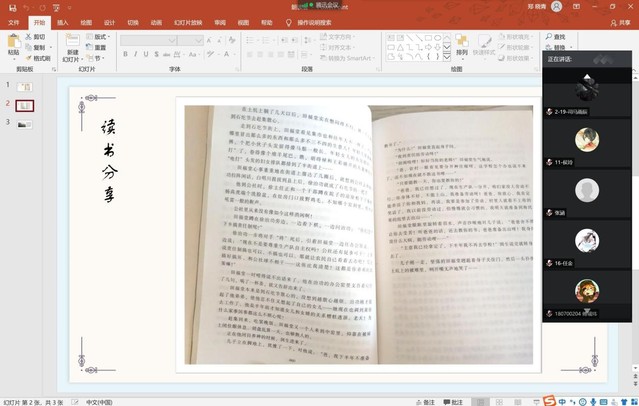639x406 pixels.
Task: Toggle Italic formatting
Action: pos(137,54)
